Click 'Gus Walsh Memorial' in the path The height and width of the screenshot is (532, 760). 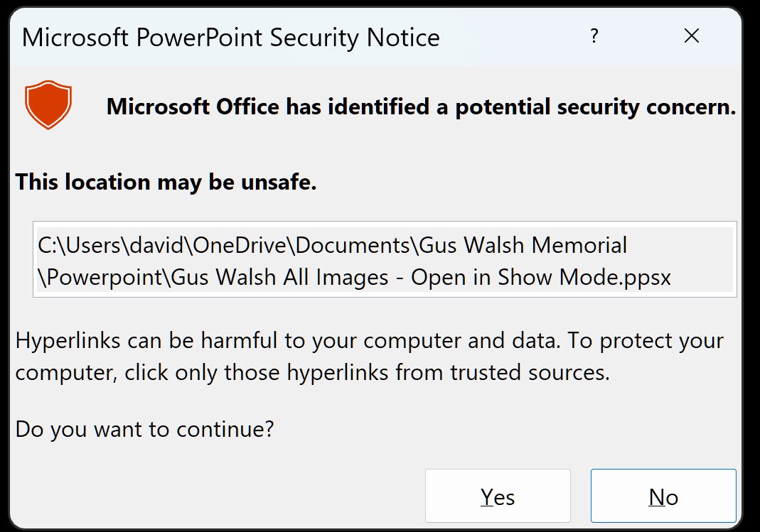click(x=523, y=246)
